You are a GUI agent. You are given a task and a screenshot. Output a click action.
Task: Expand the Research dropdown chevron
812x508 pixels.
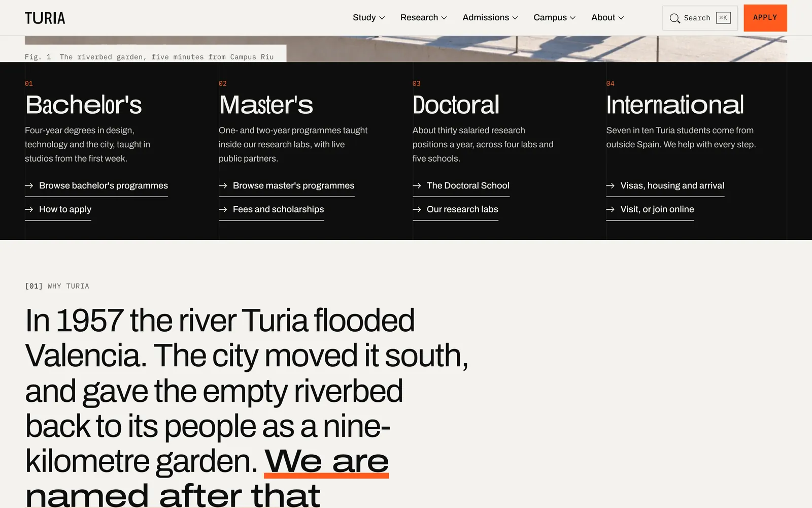pyautogui.click(x=444, y=18)
